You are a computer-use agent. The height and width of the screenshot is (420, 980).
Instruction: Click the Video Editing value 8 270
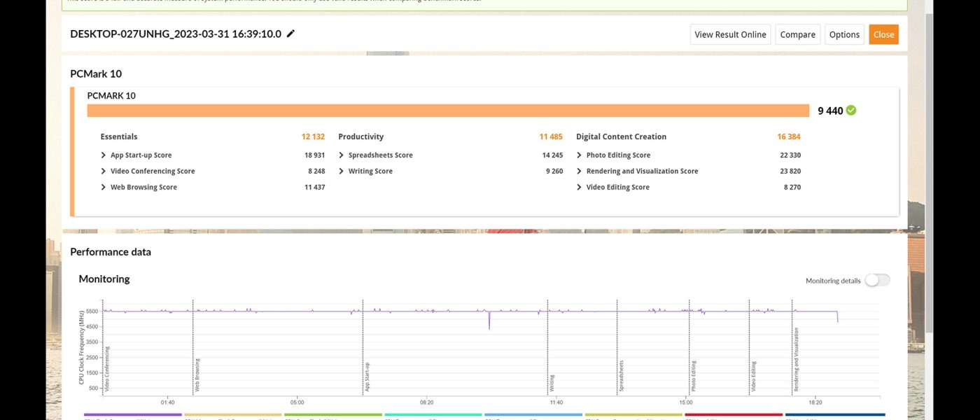[x=792, y=187]
